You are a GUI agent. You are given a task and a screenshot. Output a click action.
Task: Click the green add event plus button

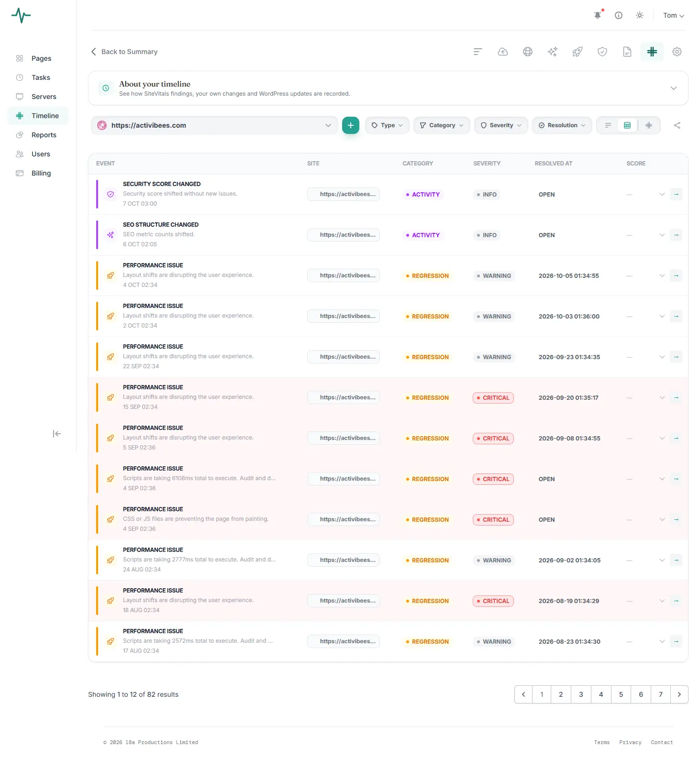[x=351, y=125]
